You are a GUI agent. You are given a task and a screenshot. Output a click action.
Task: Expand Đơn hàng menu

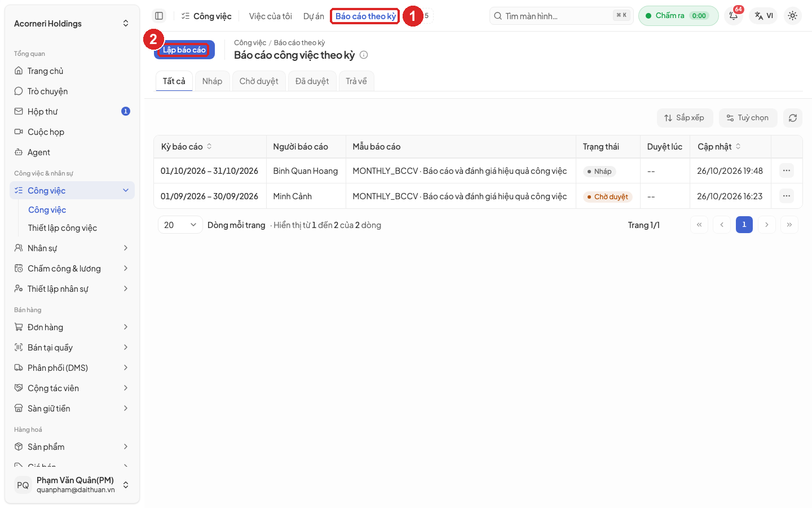click(72, 327)
